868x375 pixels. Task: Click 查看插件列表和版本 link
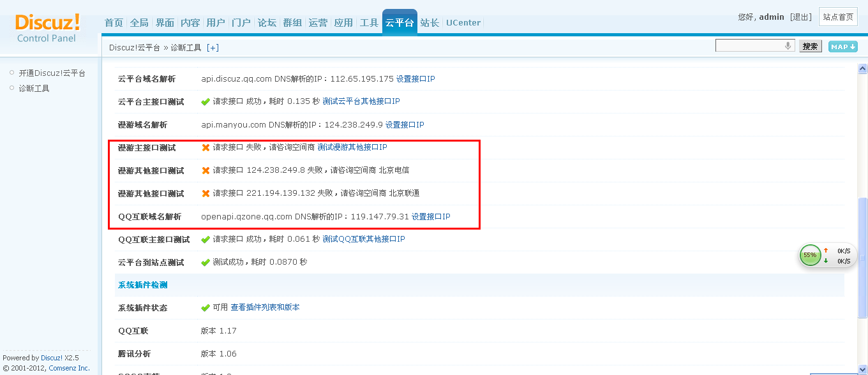pyautogui.click(x=265, y=307)
